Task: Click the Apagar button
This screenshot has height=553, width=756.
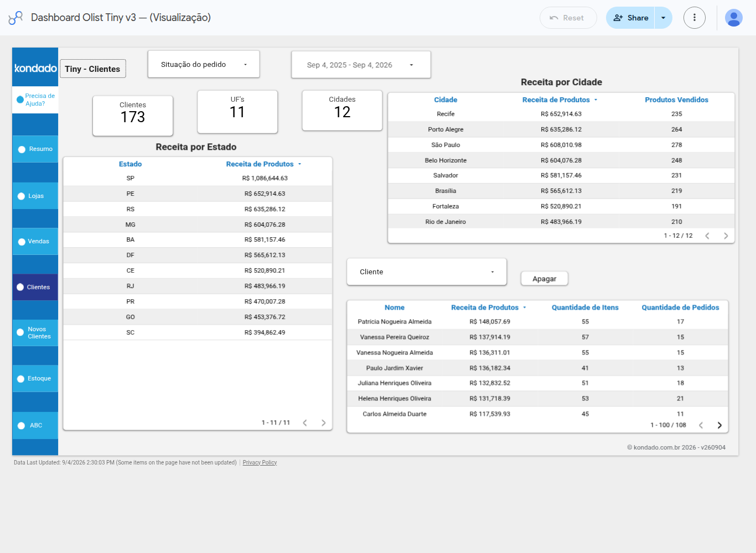Action: pos(545,279)
